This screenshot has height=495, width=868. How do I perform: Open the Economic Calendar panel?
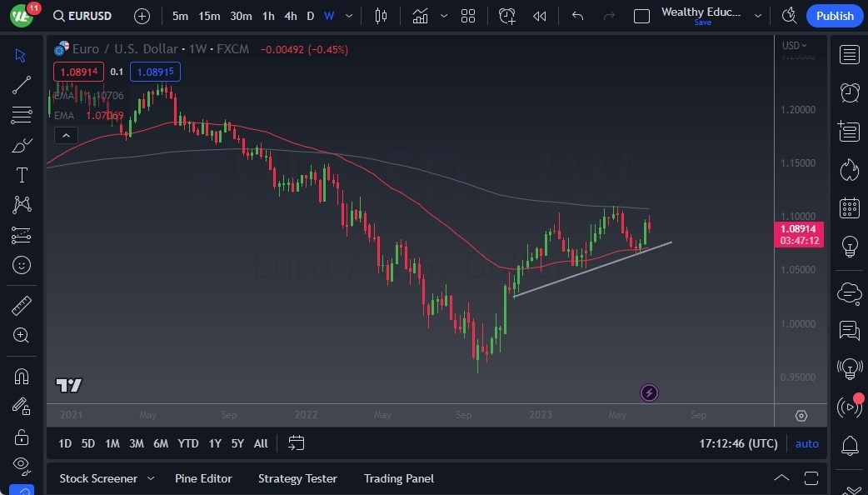click(x=849, y=207)
